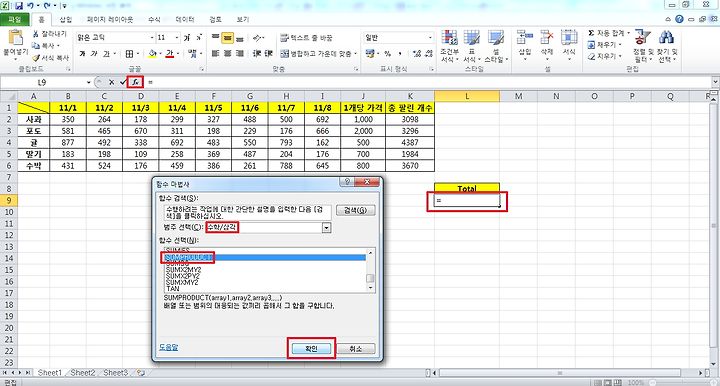Open the 삽입 (Insert) ribbon tab
Screen dimensions: 720x386
click(x=66, y=19)
